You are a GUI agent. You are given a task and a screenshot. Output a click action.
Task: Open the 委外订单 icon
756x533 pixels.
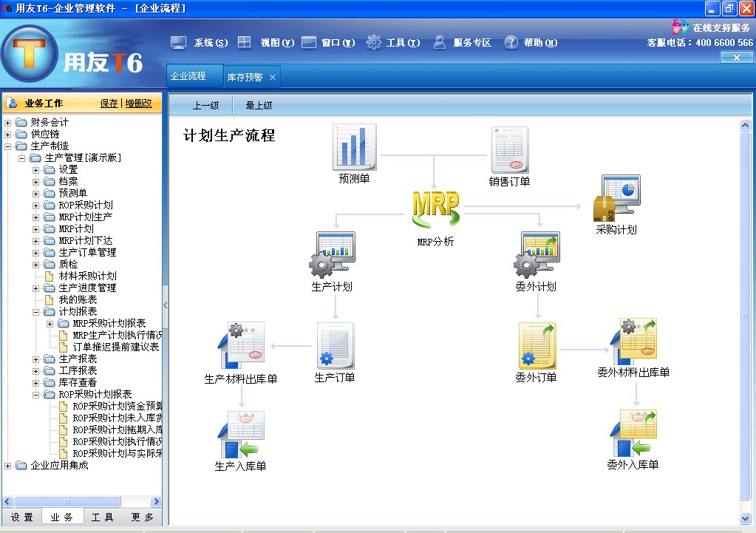point(537,346)
